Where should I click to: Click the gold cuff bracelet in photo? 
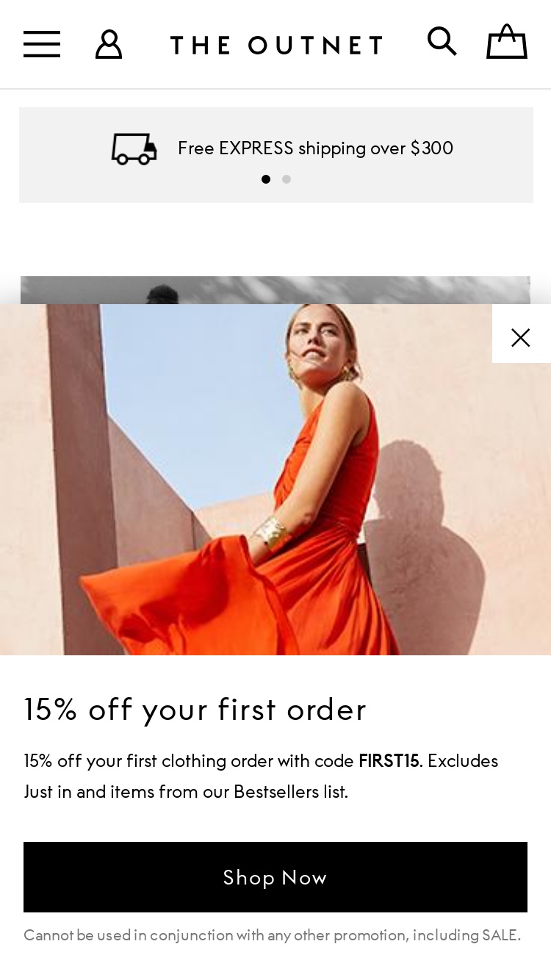pos(271,533)
